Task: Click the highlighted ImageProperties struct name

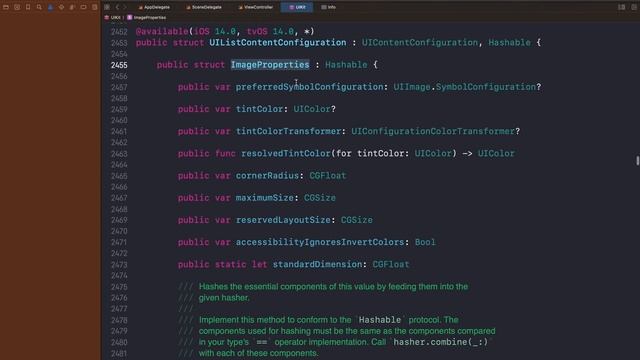Action: 270,64
